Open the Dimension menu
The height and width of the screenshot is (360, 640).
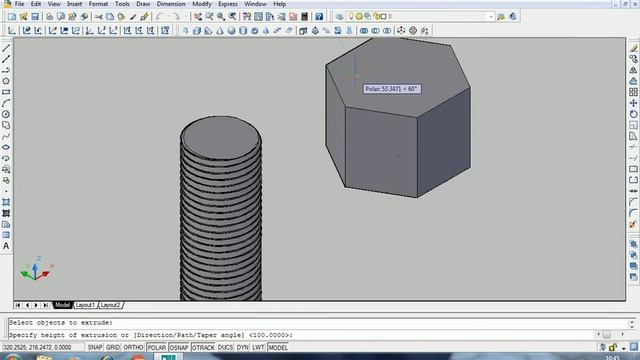(x=171, y=4)
